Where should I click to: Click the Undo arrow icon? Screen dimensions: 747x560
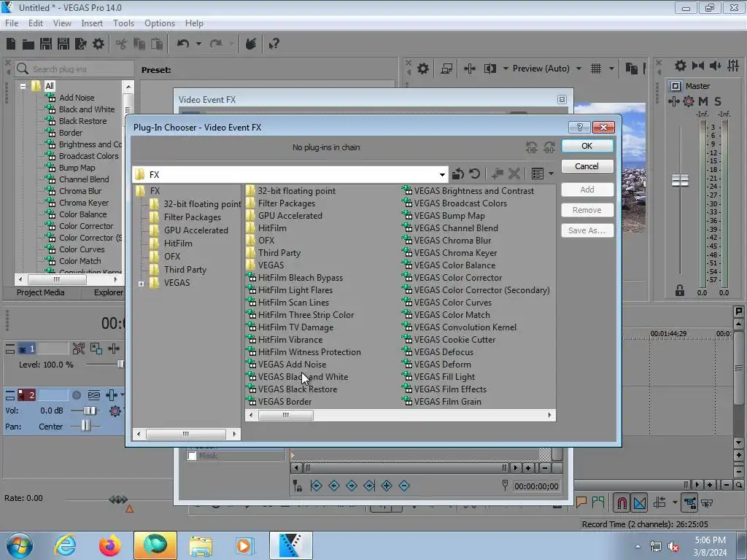pyautogui.click(x=182, y=44)
